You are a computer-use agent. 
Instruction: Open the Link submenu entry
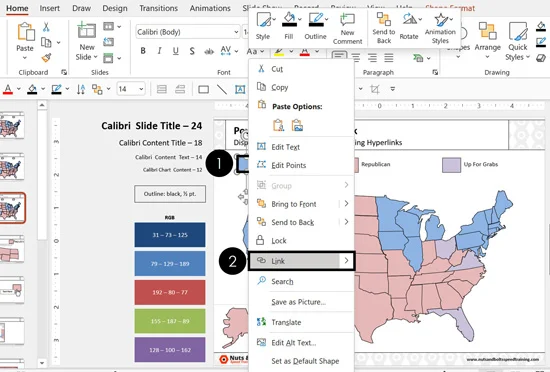(x=301, y=261)
